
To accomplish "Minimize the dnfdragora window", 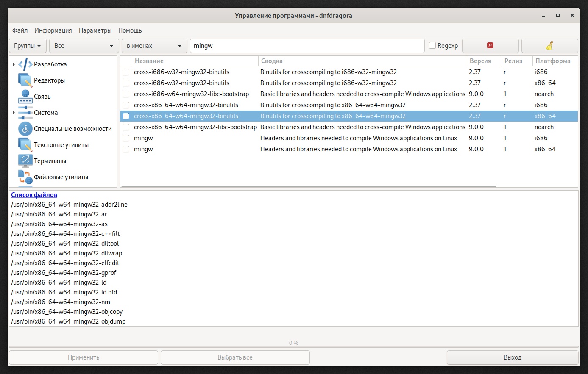I will point(543,16).
